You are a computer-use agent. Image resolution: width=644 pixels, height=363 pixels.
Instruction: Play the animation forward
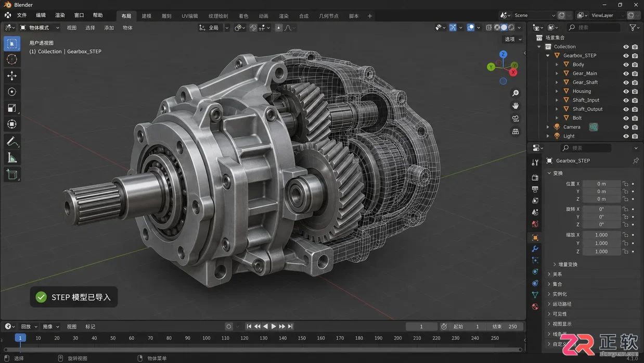click(274, 327)
